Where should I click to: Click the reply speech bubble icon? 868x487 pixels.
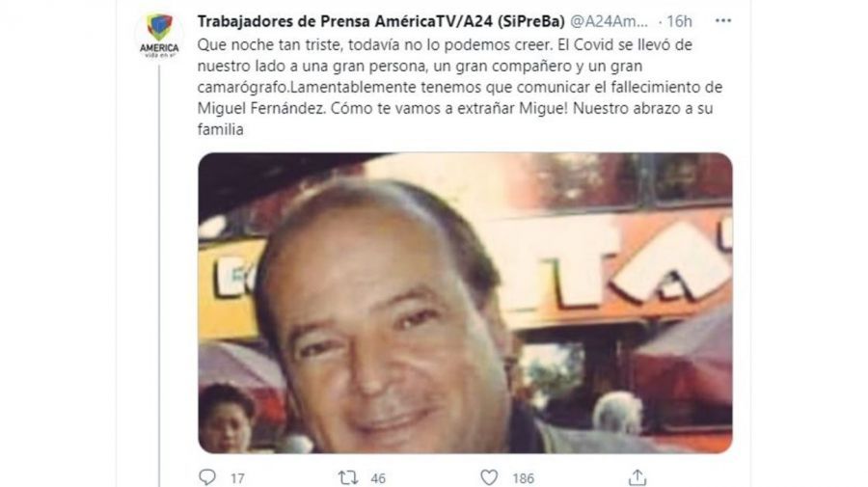coord(207,477)
